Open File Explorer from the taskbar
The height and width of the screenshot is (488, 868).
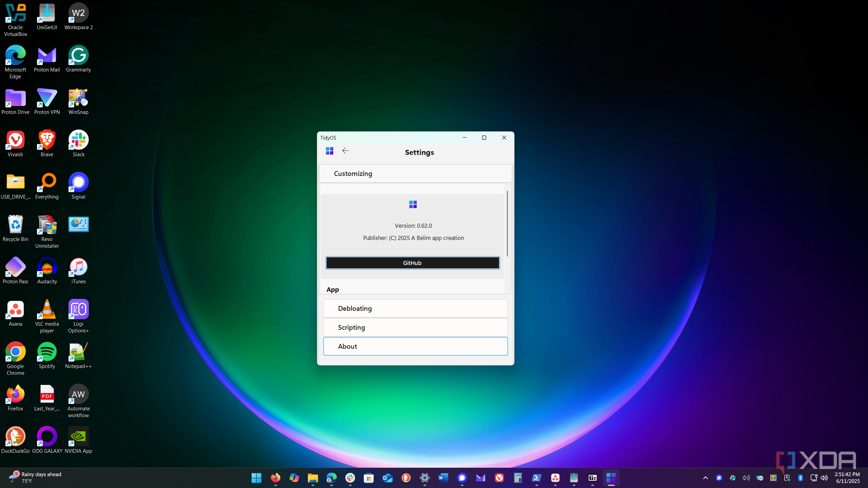(313, 478)
